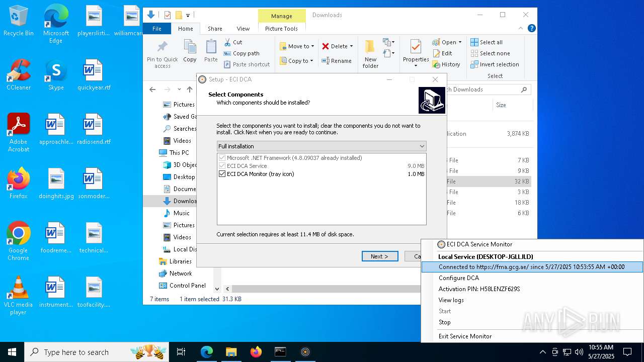Switch to the Share ribbon tab
The image size is (644, 362).
(x=215, y=29)
